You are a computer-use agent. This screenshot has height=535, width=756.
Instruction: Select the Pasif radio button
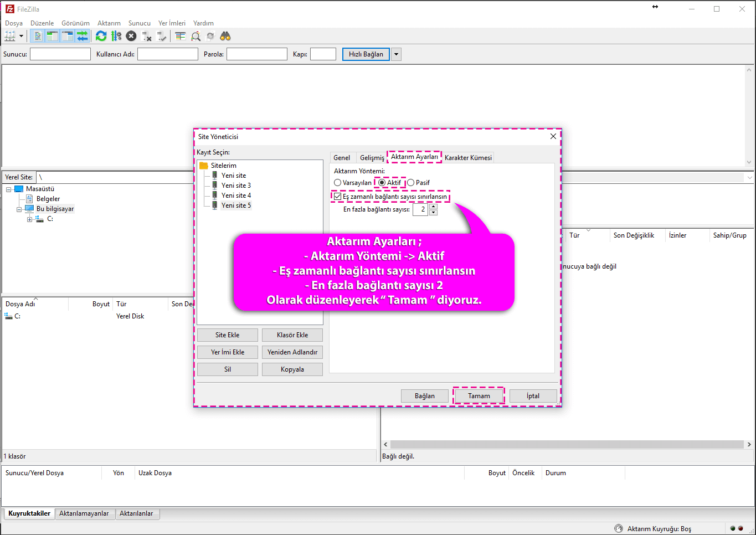tap(411, 183)
